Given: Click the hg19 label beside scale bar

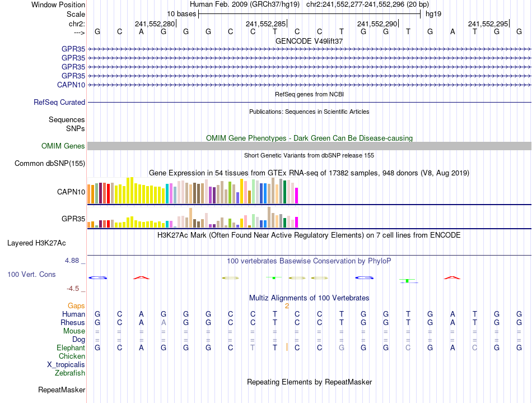Looking at the screenshot, I should click(x=433, y=14).
